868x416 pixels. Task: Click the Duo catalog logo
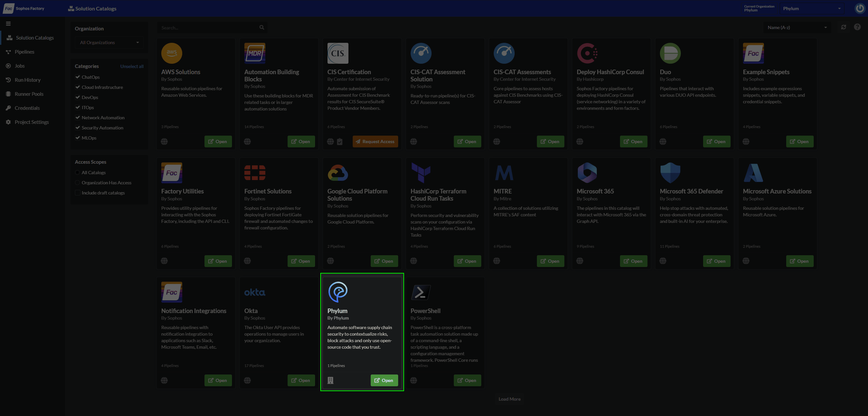tap(670, 53)
